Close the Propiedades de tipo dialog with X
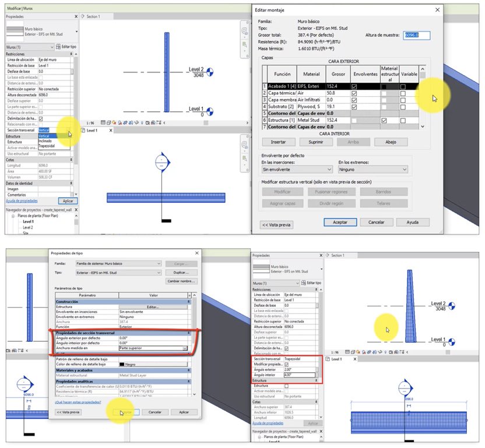The width and height of the screenshot is (485, 448). tap(196, 253)
